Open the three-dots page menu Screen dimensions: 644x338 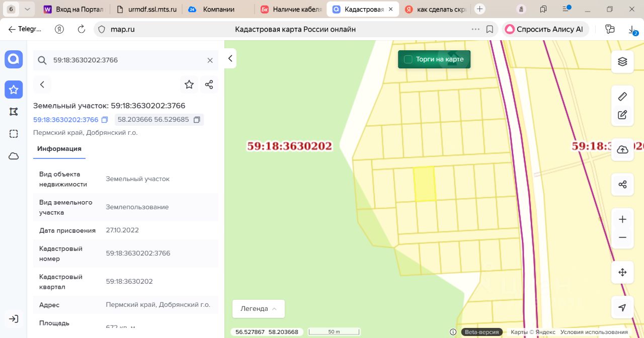point(475,29)
